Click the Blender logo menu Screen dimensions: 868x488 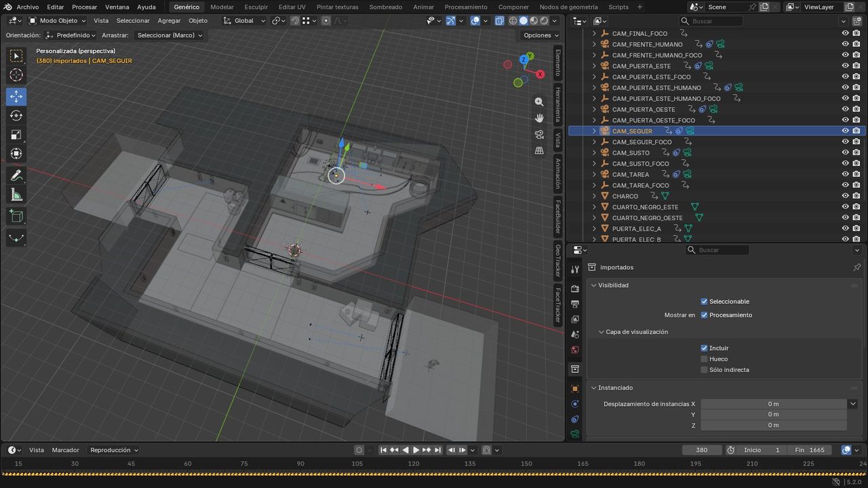pyautogui.click(x=7, y=7)
